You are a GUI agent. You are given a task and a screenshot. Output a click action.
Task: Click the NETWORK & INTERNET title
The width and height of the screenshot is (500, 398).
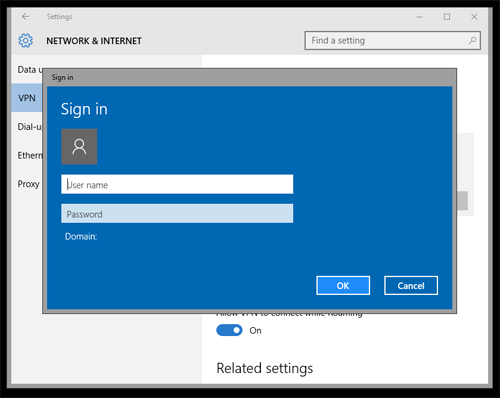click(94, 41)
